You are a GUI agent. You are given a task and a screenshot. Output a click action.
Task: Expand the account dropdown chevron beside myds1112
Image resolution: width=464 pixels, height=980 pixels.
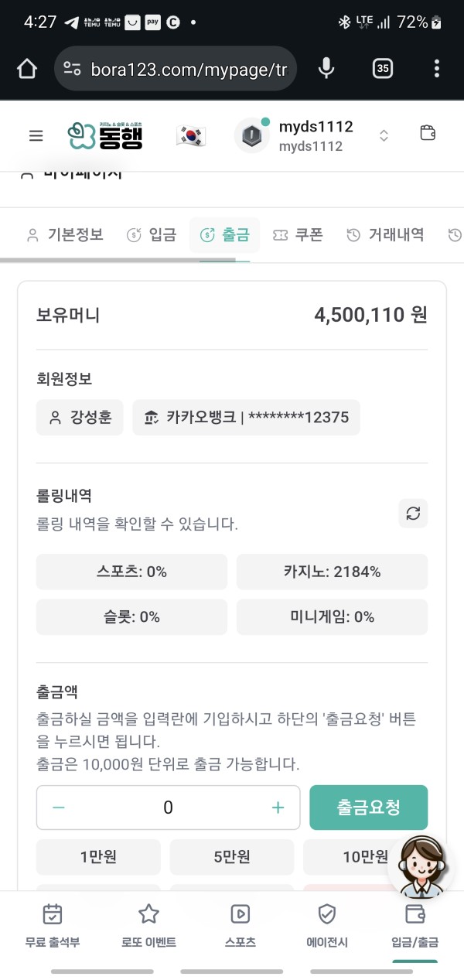coord(384,135)
